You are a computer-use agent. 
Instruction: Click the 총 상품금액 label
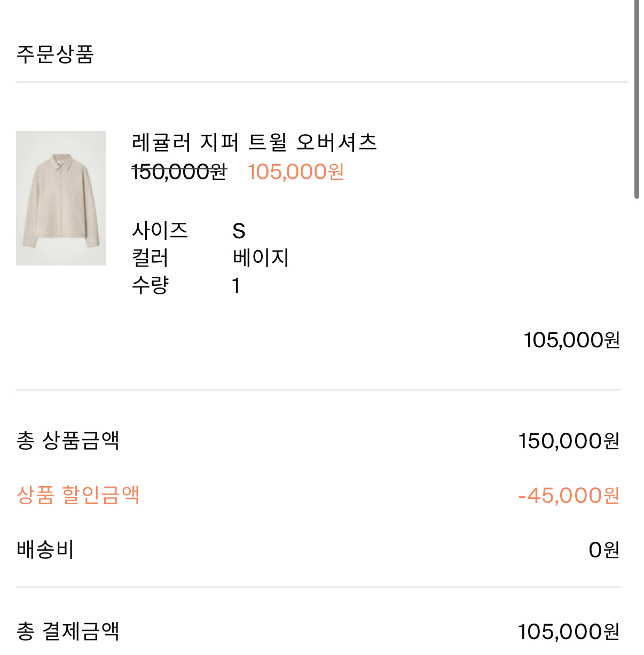[68, 441]
